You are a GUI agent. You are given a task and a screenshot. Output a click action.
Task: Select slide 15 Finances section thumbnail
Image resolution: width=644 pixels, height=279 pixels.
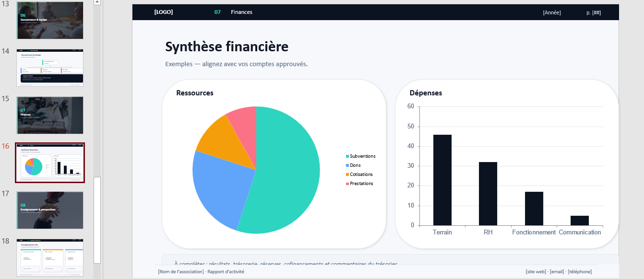[50, 115]
